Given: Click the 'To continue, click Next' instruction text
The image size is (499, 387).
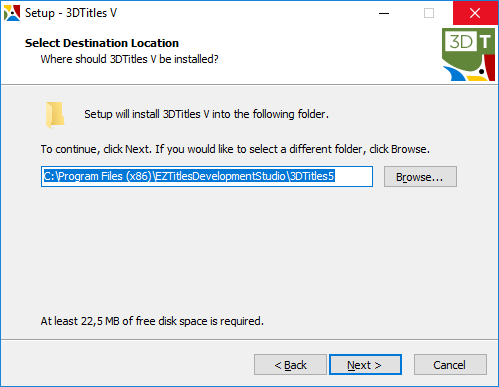Looking at the screenshot, I should click(x=235, y=149).
